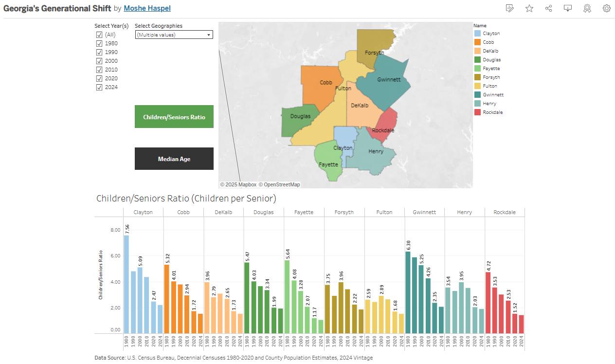Click the DeKalb legend color swatch
This screenshot has height=364, width=615.
coord(477,51)
